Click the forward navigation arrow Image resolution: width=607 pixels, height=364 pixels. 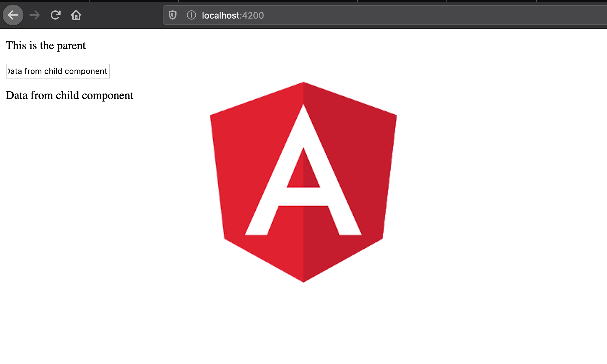(34, 15)
